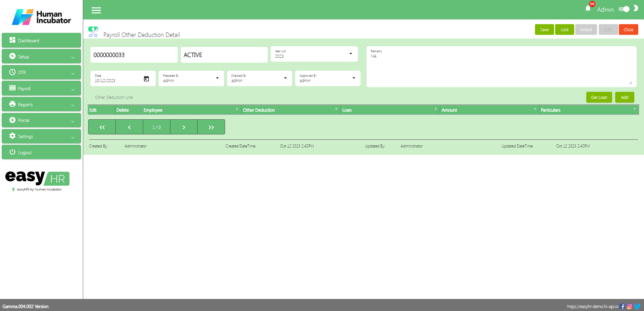Toggle the dark mode switch

pyautogui.click(x=624, y=9)
